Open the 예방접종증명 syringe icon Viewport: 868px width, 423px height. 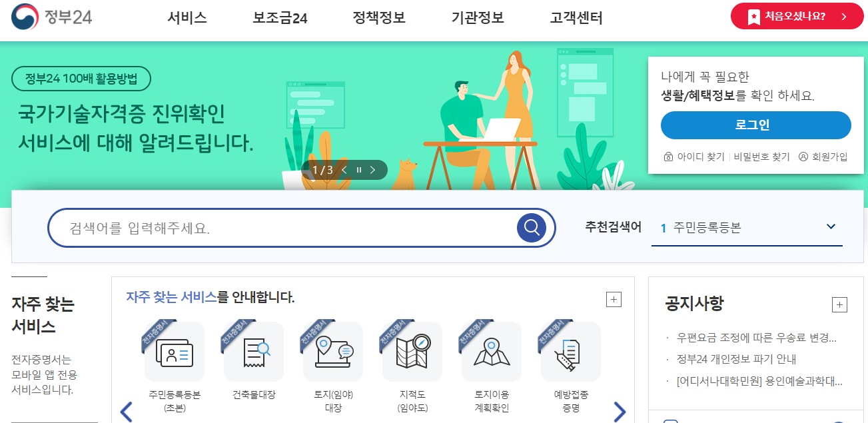click(571, 352)
